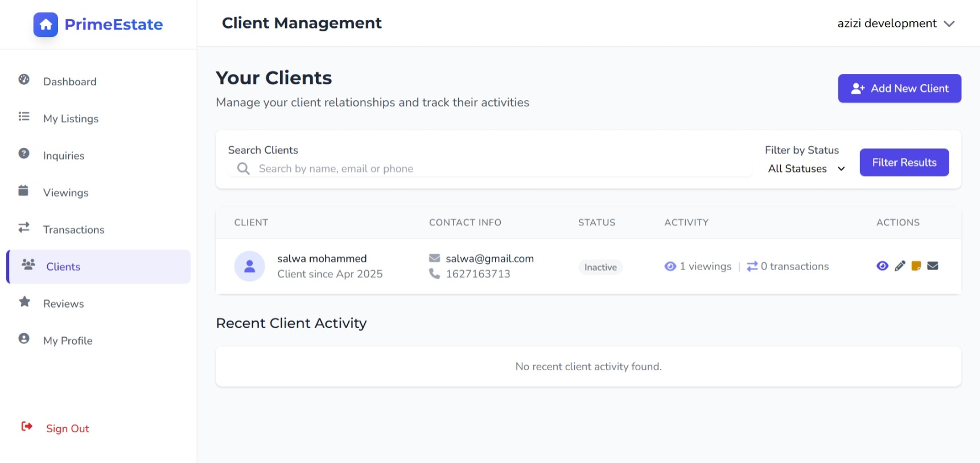The height and width of the screenshot is (463, 980).
Task: Open the All Statuses filter dropdown
Action: pos(806,169)
